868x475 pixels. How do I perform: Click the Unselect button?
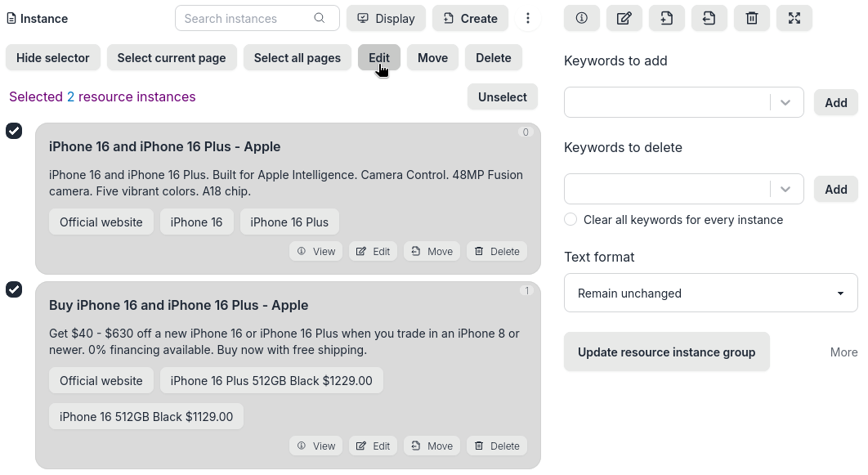point(502,96)
